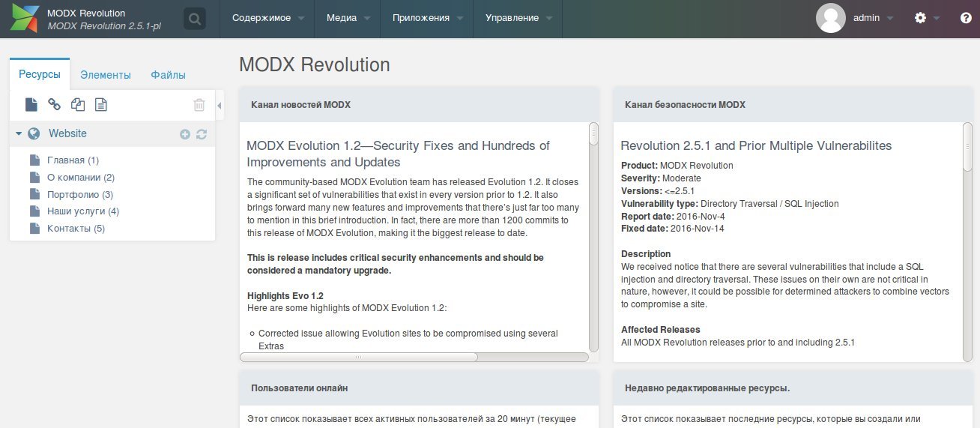Viewport: 980px width, 428px height.
Task: Click the Fixed date: 2016-Nov-14 line
Action: [x=673, y=229]
